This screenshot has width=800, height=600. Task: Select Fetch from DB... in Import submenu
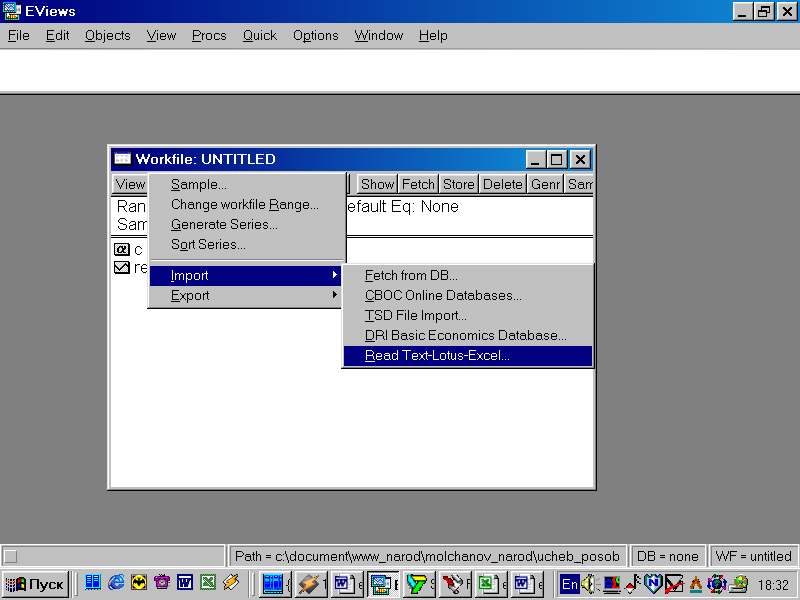(468, 276)
